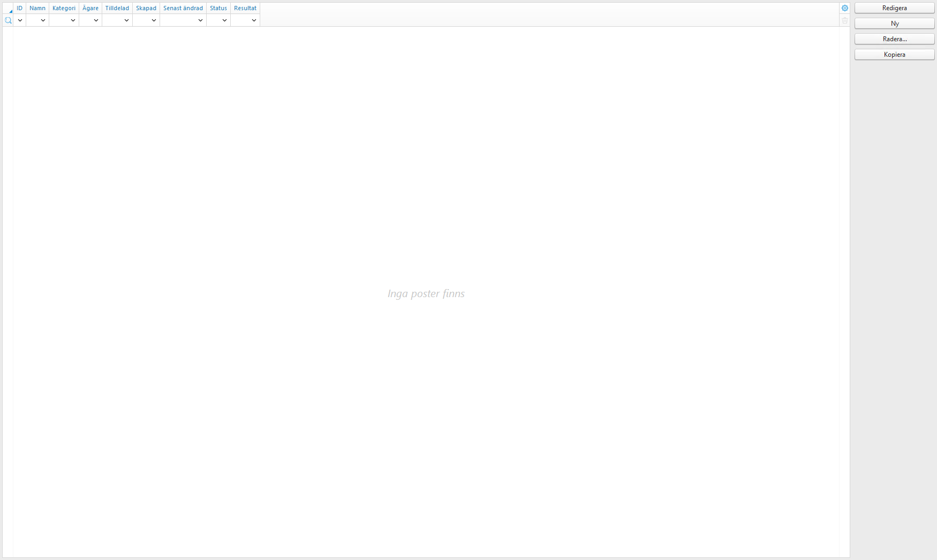Click the search magnifier icon
The image size is (937, 560).
pos(8,20)
